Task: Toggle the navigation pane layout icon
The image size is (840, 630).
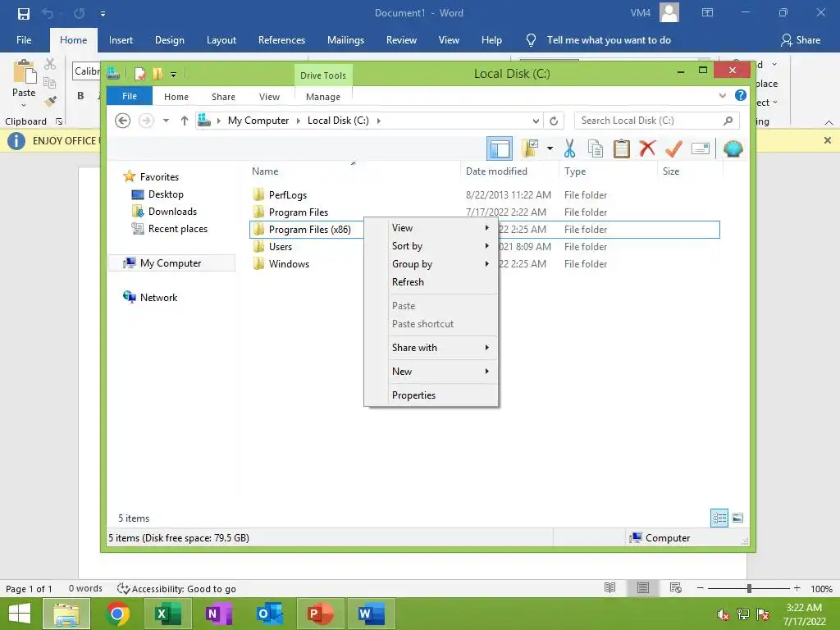Action: pyautogui.click(x=500, y=148)
